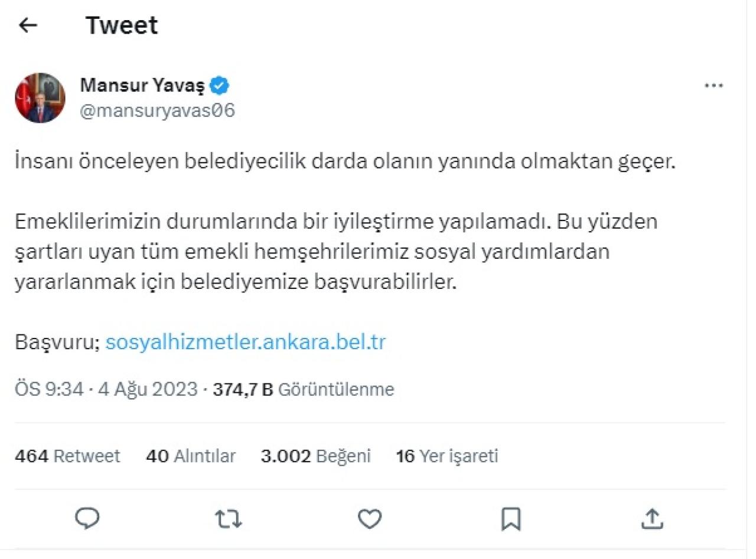Click Mansur Yavaş's verified blue checkmark
756x559 pixels.
click(219, 84)
